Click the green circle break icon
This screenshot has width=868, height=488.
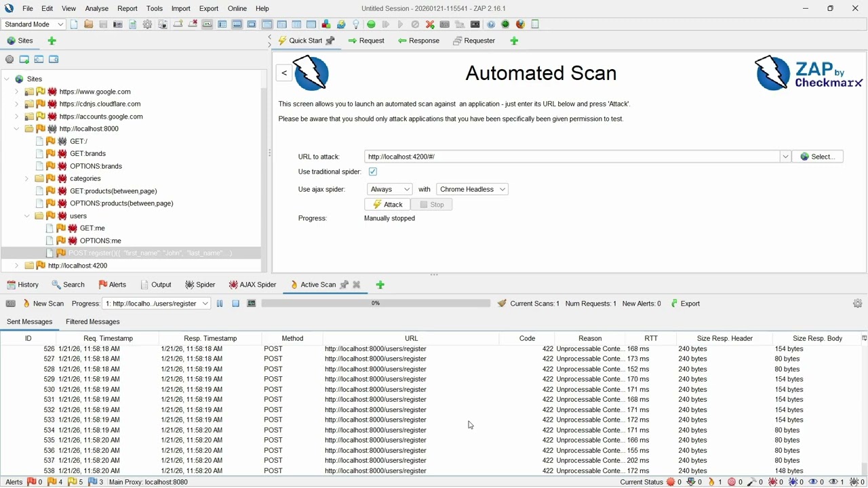coord(371,24)
